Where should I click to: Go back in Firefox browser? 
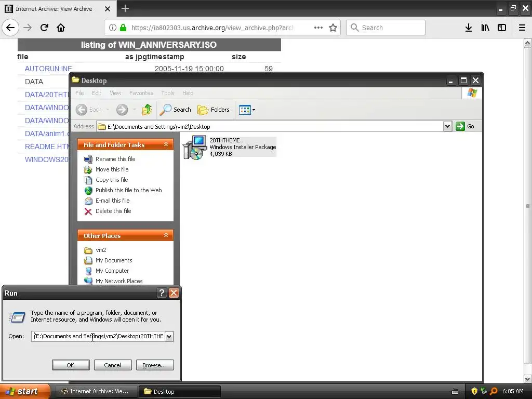(x=10, y=28)
